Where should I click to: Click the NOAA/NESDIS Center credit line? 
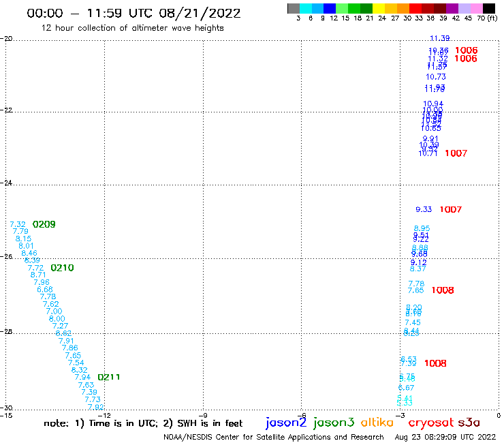pos(274,437)
